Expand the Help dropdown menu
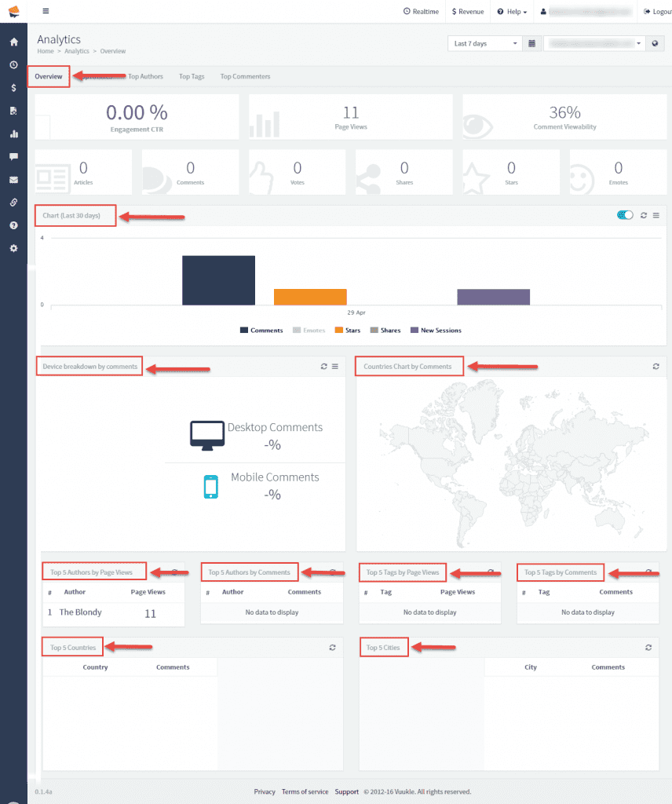 511,12
